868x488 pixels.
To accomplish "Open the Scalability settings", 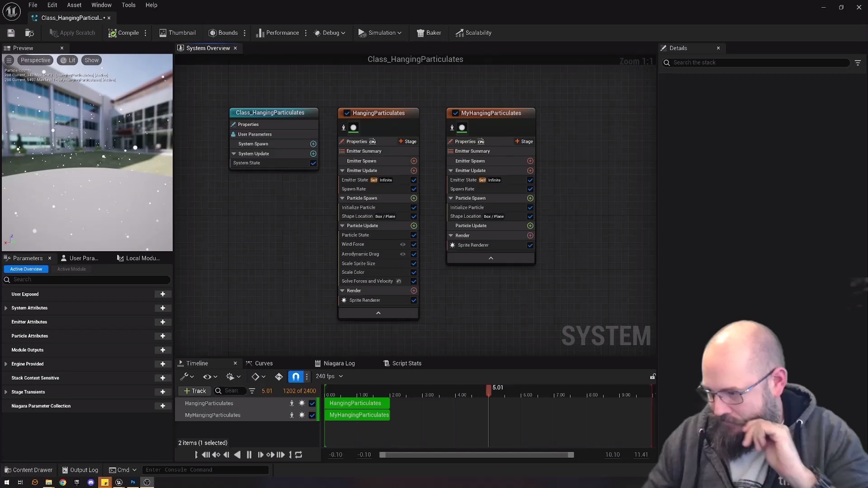I will [473, 33].
